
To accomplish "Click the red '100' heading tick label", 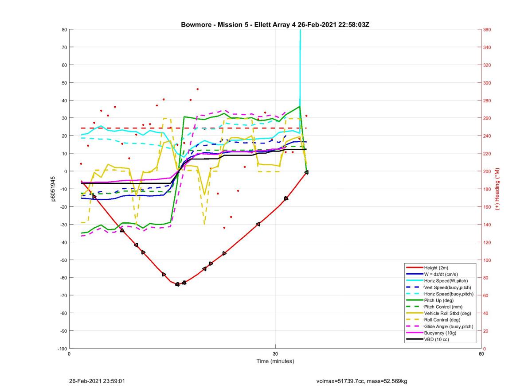I will (x=487, y=260).
